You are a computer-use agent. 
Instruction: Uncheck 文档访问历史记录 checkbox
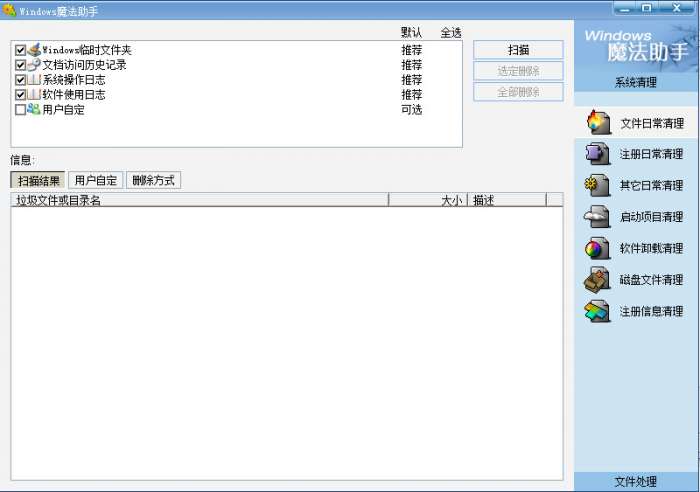[20, 65]
